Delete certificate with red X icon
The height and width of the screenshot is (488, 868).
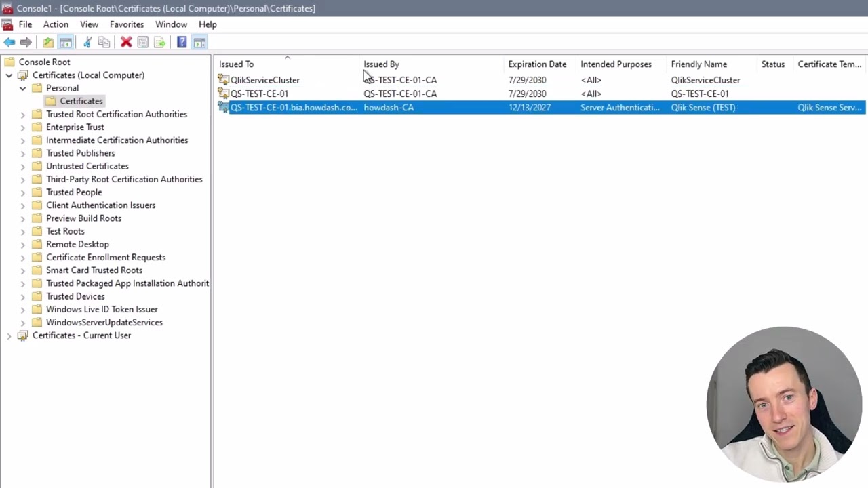pyautogui.click(x=126, y=43)
